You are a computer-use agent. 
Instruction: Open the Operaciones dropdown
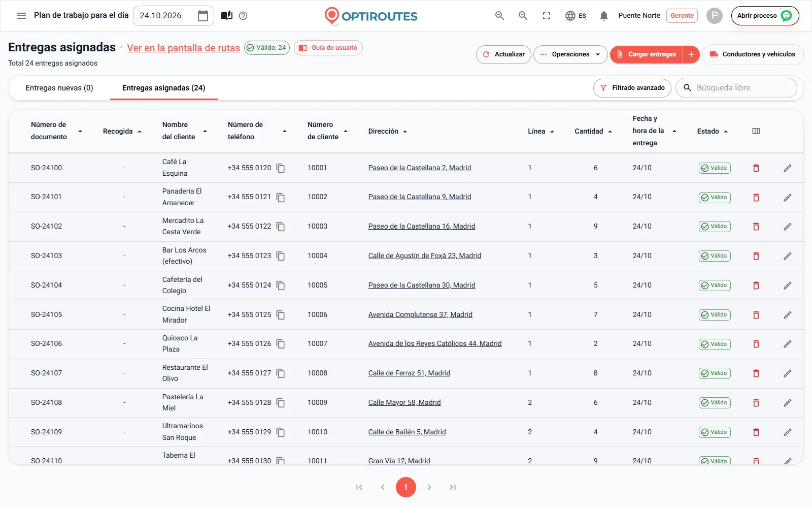[570, 54]
